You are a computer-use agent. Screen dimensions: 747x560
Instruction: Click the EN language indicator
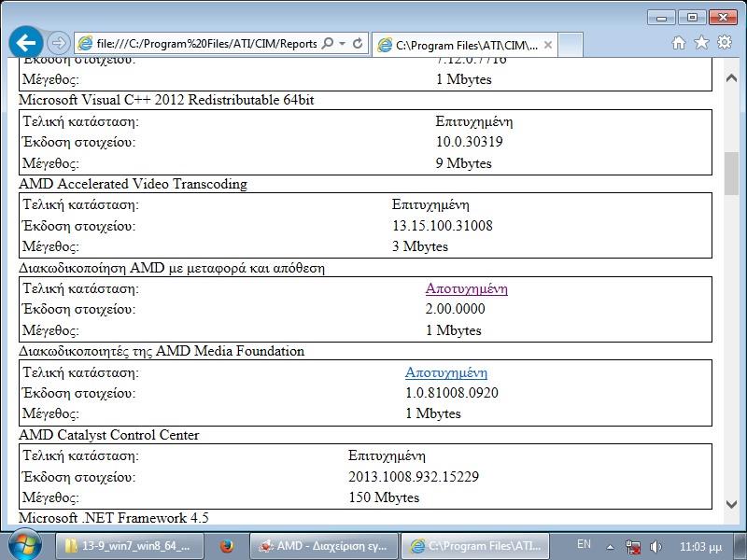pos(584,544)
